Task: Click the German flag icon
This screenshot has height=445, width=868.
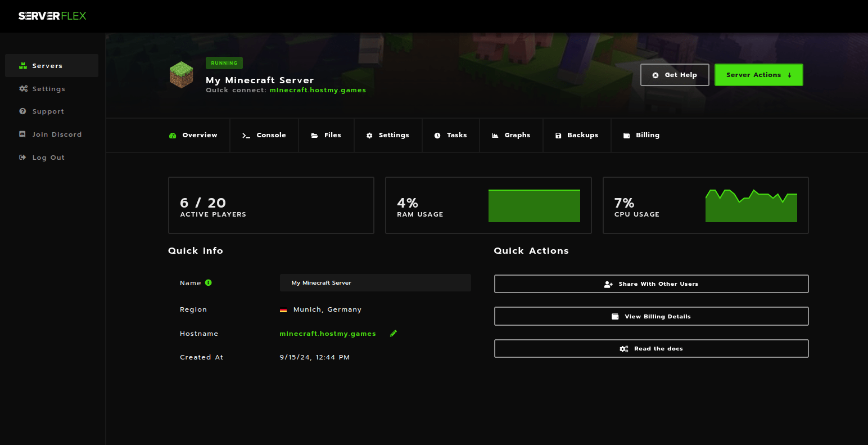Action: tap(283, 310)
